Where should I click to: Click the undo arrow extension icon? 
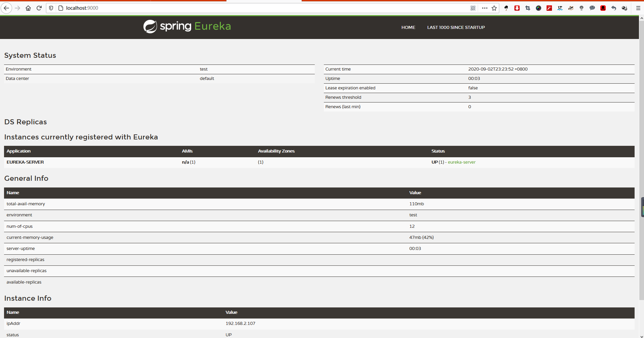[614, 8]
